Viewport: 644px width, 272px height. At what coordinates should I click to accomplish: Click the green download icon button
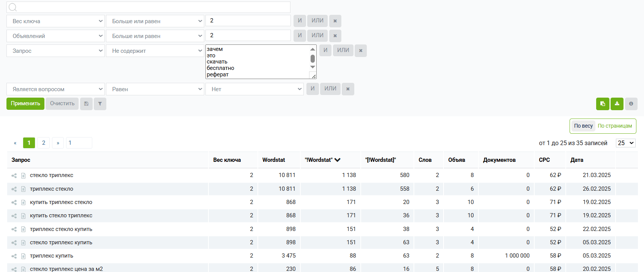617,104
